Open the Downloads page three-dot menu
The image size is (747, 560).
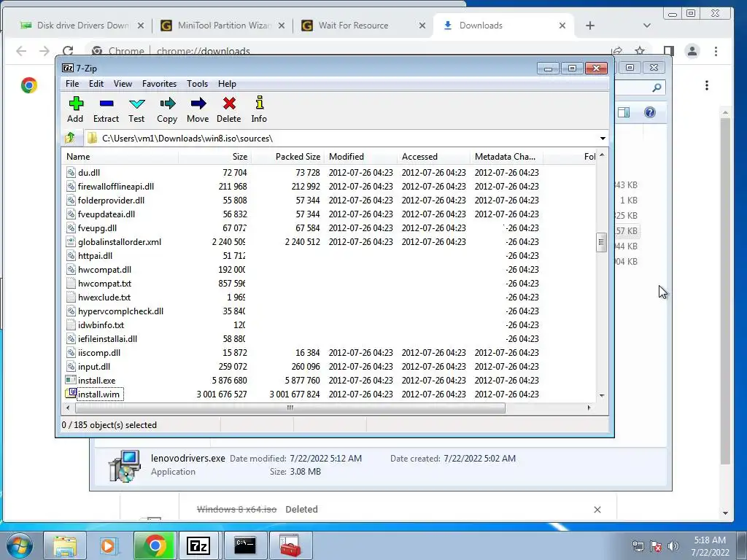tap(706, 85)
